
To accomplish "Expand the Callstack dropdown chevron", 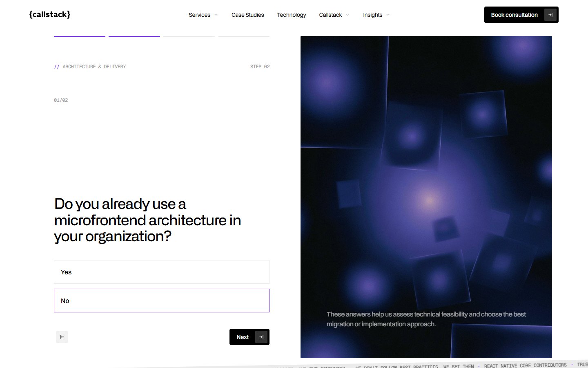I will tap(347, 15).
